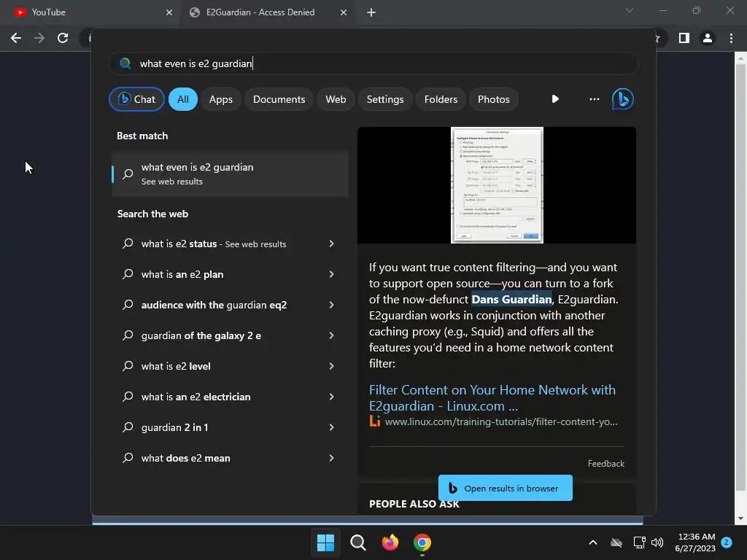Go forward in the browser
The width and height of the screenshot is (747, 560).
tap(39, 38)
